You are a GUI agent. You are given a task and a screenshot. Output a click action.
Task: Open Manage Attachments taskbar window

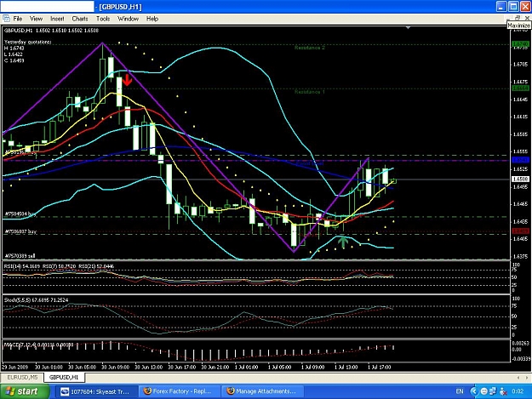262,391
